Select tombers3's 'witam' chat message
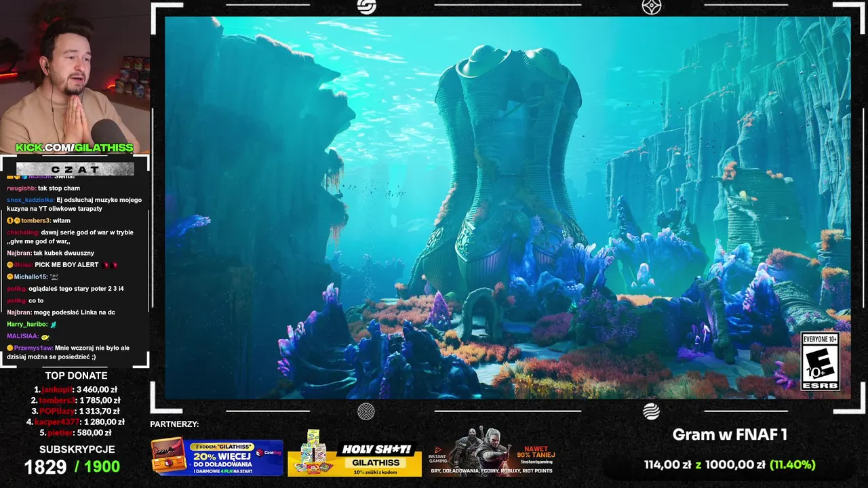Image resolution: width=868 pixels, height=488 pixels. click(39, 221)
